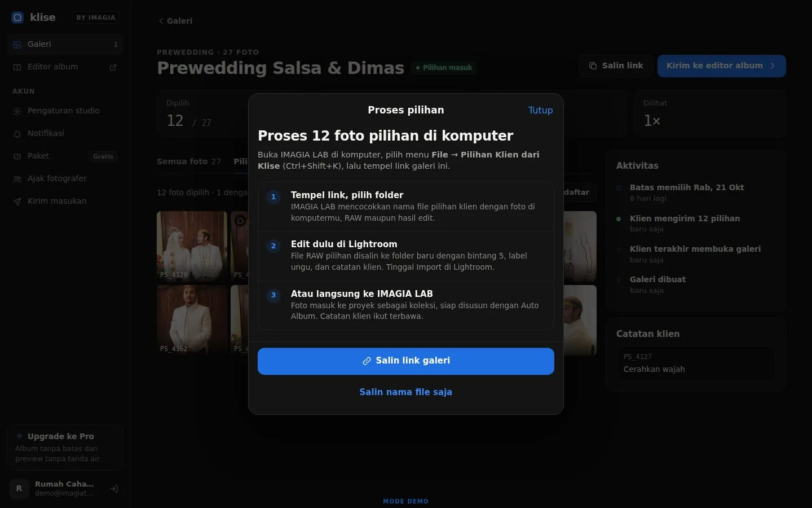This screenshot has width=812, height=508.
Task: Click the Pilihan masuk status badge
Action: tap(444, 67)
